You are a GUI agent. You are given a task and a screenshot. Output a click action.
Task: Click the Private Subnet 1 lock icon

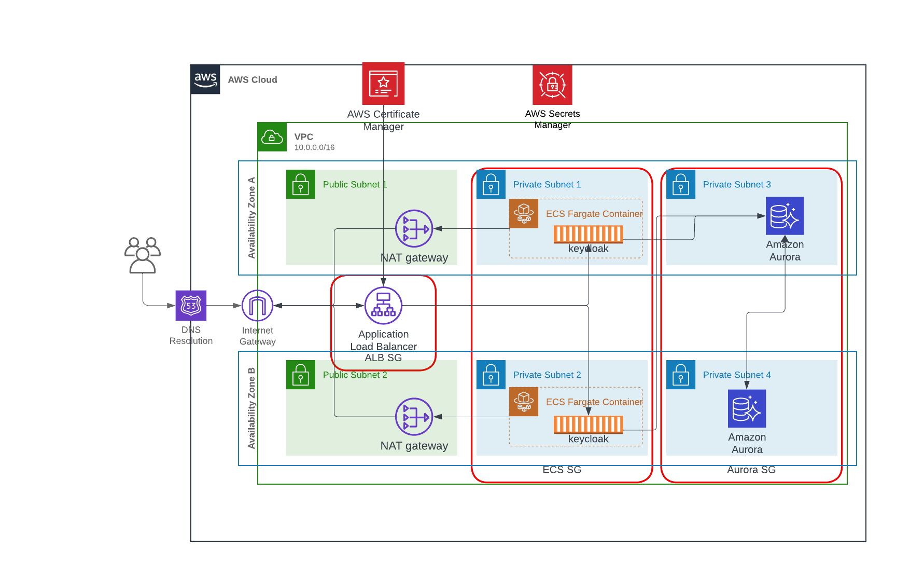coord(491,184)
